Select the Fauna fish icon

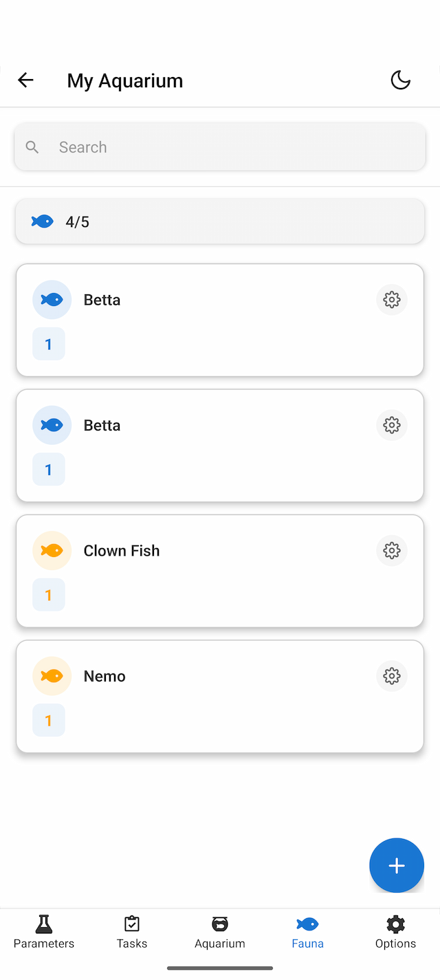pyautogui.click(x=307, y=924)
